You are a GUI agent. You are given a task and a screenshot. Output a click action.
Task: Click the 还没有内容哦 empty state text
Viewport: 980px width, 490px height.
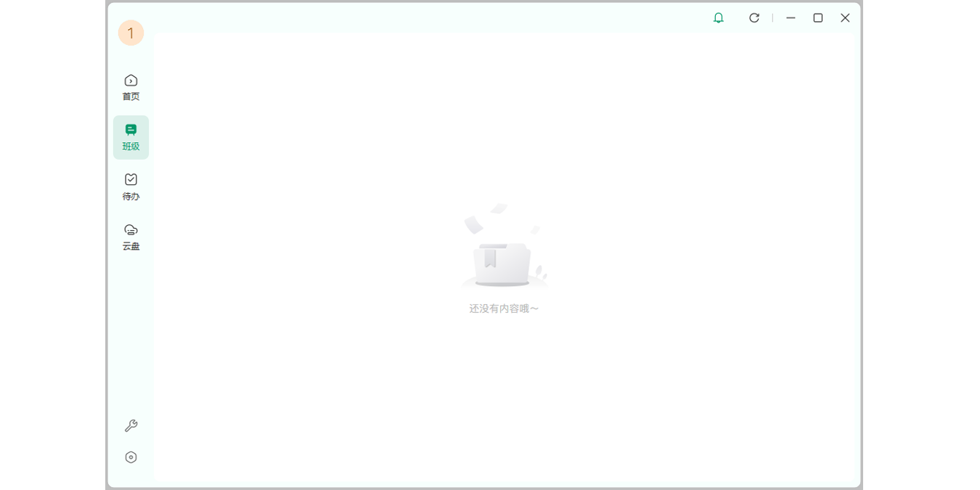coord(504,308)
